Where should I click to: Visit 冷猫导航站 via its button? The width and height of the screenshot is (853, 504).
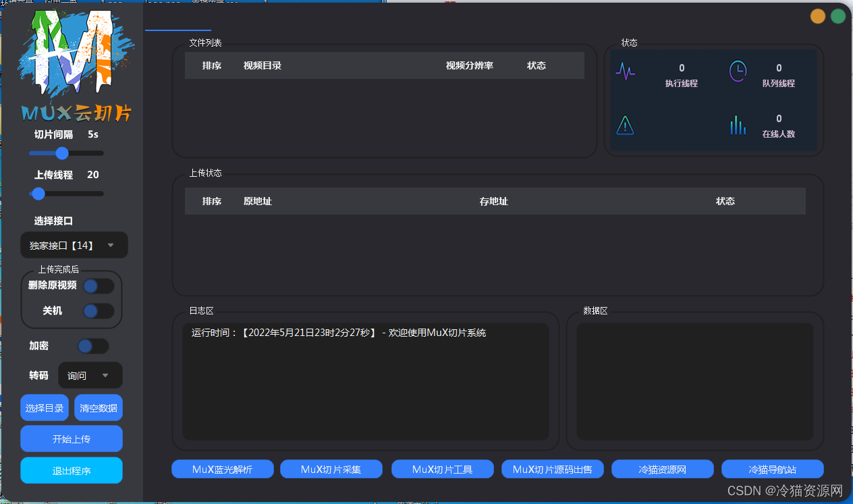tap(772, 469)
